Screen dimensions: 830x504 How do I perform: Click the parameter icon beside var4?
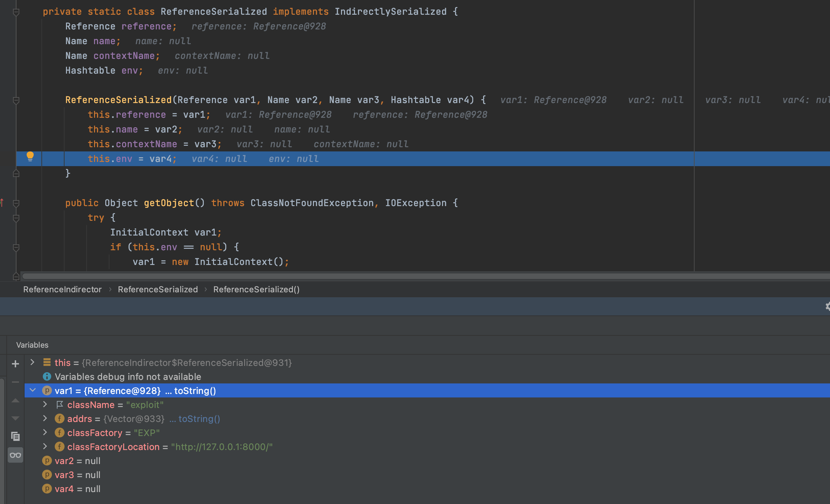coord(47,489)
